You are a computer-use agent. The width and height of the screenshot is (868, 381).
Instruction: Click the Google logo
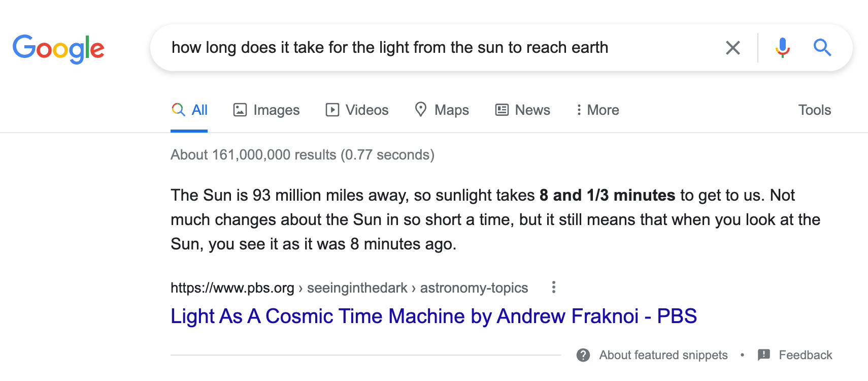[x=58, y=49]
